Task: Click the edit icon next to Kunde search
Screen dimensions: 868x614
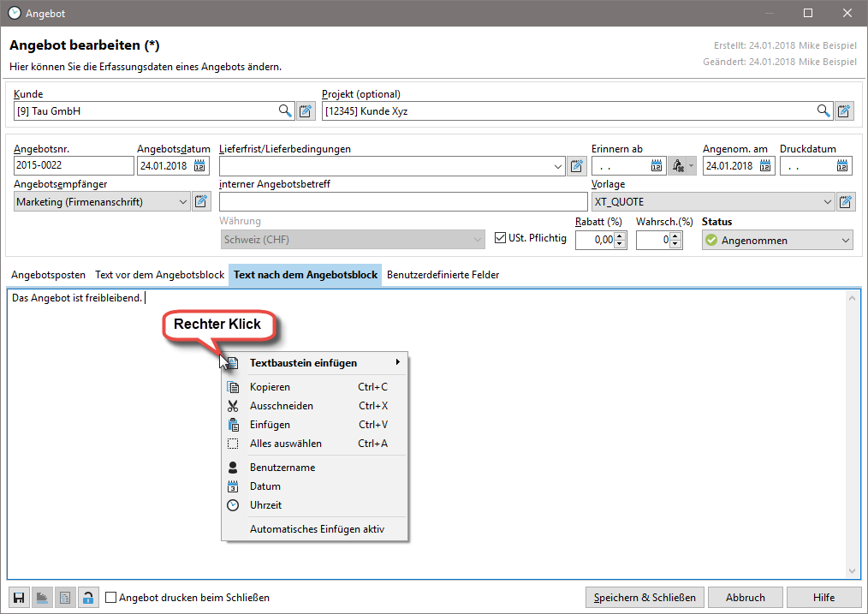Action: [x=306, y=110]
